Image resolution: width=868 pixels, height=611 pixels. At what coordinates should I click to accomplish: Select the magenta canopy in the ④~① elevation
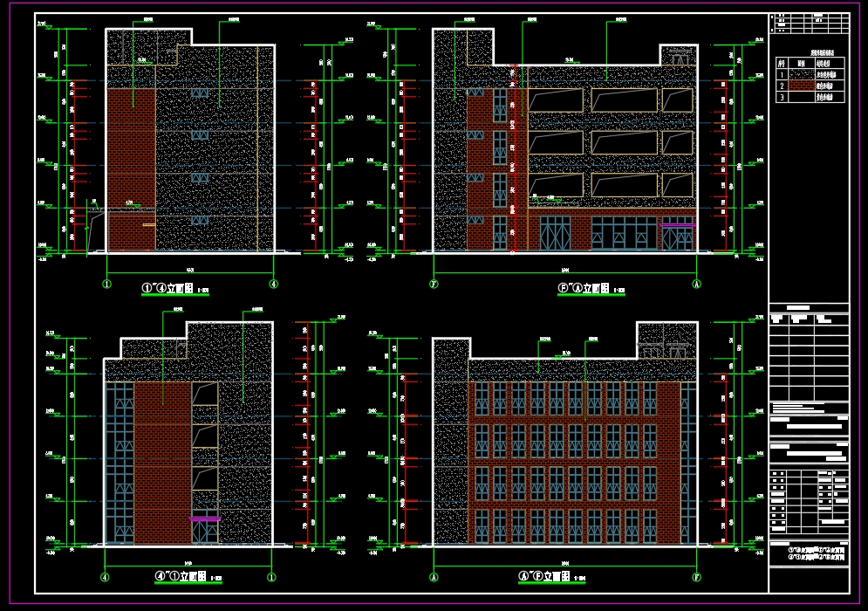[205, 519]
